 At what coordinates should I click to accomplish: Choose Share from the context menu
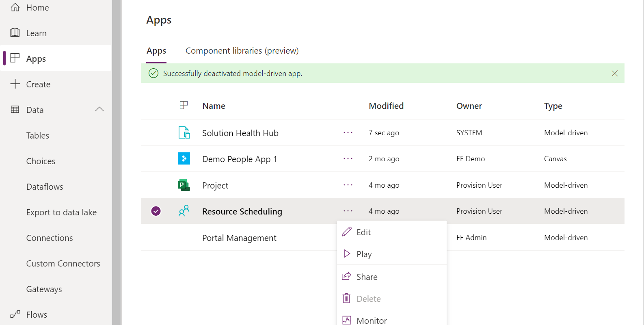click(x=392, y=277)
